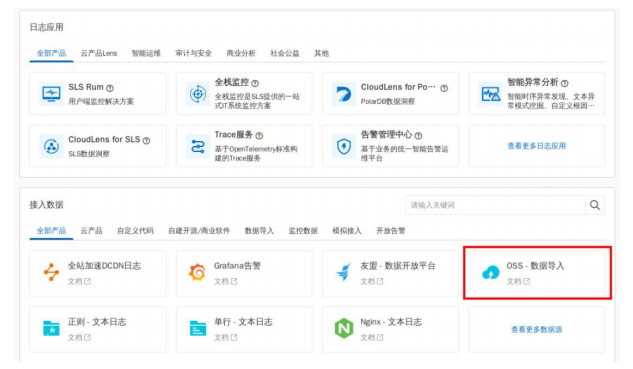
Task: Click the 告警管理中心 shield icon
Action: pyautogui.click(x=344, y=146)
